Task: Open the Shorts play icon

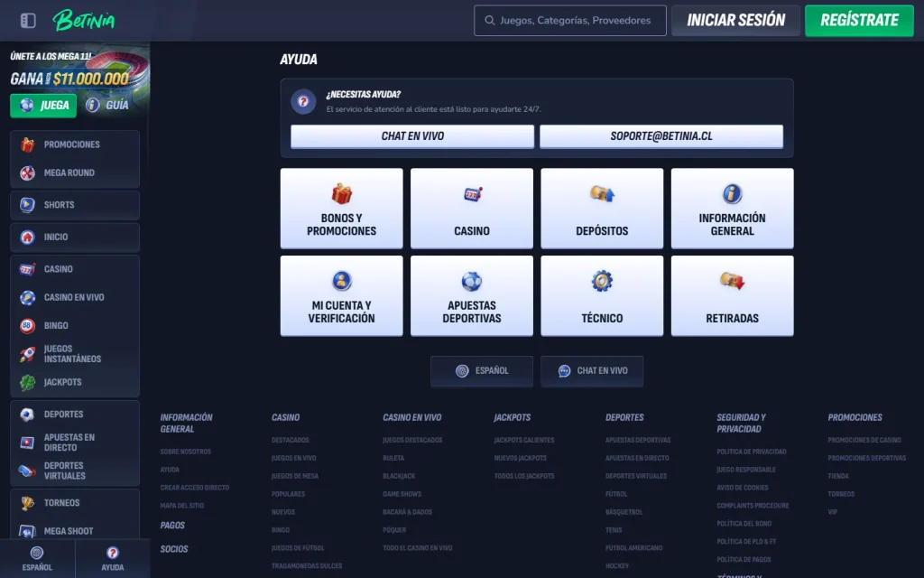Action: (27, 205)
